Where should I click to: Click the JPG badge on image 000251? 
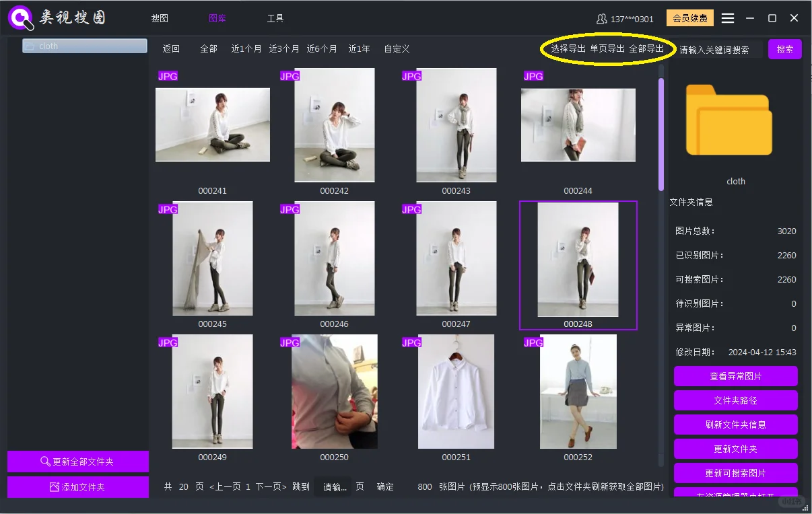411,342
